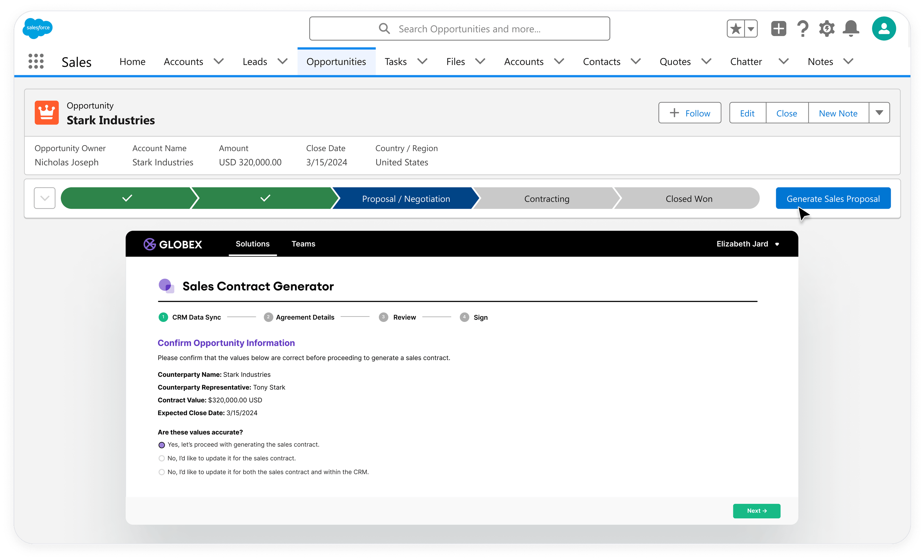Open the App Launcher dots grid
Screen dimensions: 924x560
36,61
